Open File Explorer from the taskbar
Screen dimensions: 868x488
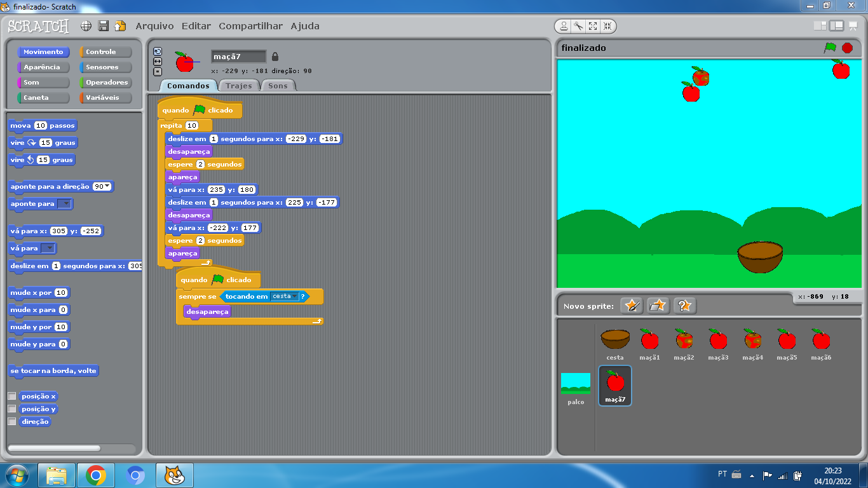click(x=57, y=475)
